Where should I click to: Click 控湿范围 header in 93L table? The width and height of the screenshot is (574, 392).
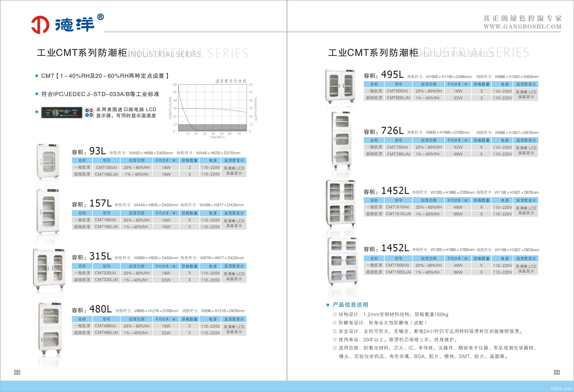[x=137, y=161]
